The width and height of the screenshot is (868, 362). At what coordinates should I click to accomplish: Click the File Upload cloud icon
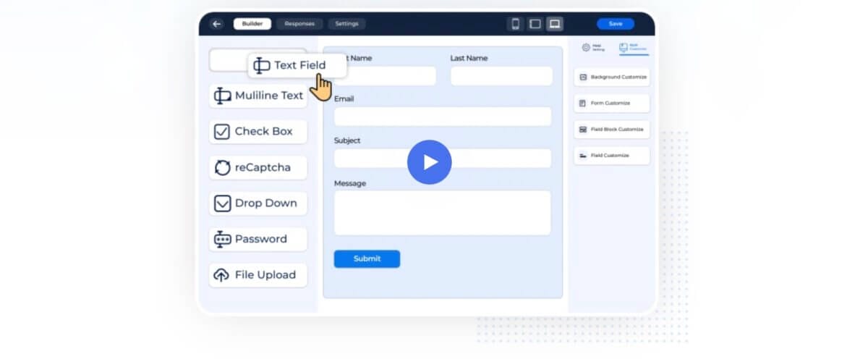pos(222,275)
